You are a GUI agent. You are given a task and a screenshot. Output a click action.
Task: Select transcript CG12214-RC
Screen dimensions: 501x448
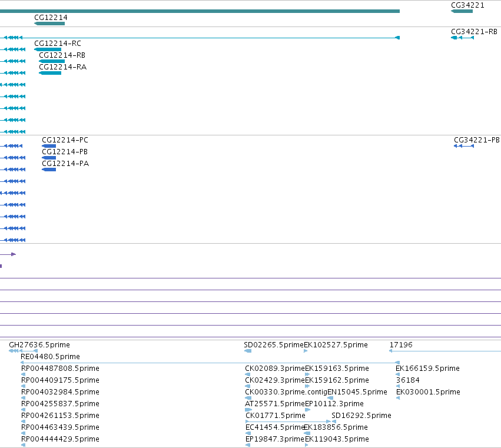point(48,49)
